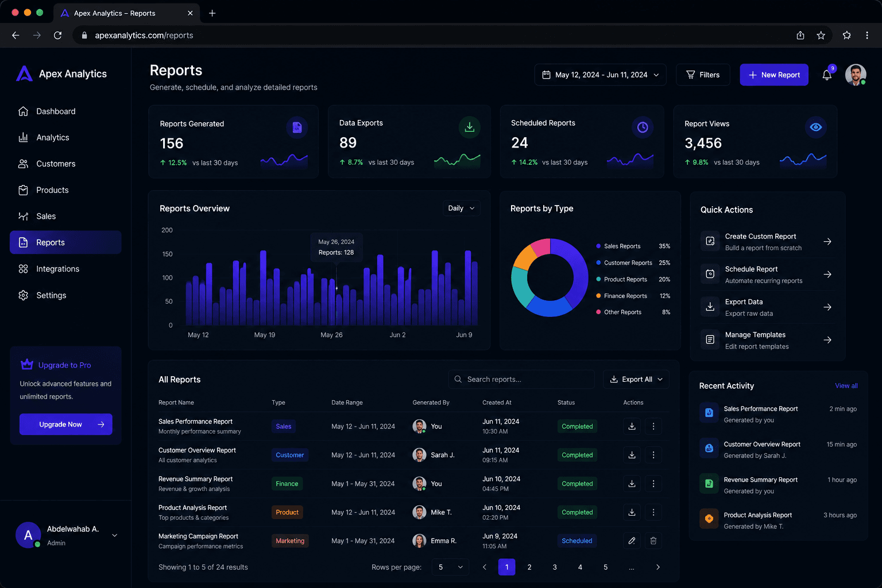Open the Export All dropdown
Viewport: 882px width, 588px height.
636,380
